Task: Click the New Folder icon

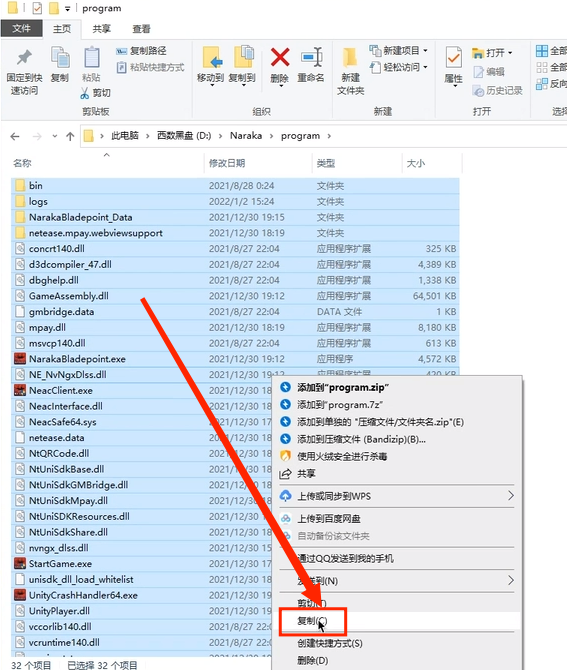Action: point(350,58)
